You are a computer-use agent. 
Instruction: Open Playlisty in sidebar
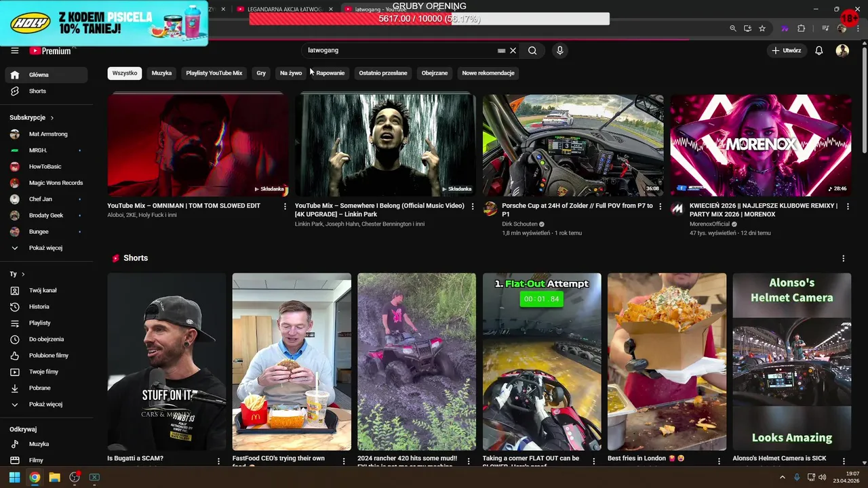(x=46, y=323)
